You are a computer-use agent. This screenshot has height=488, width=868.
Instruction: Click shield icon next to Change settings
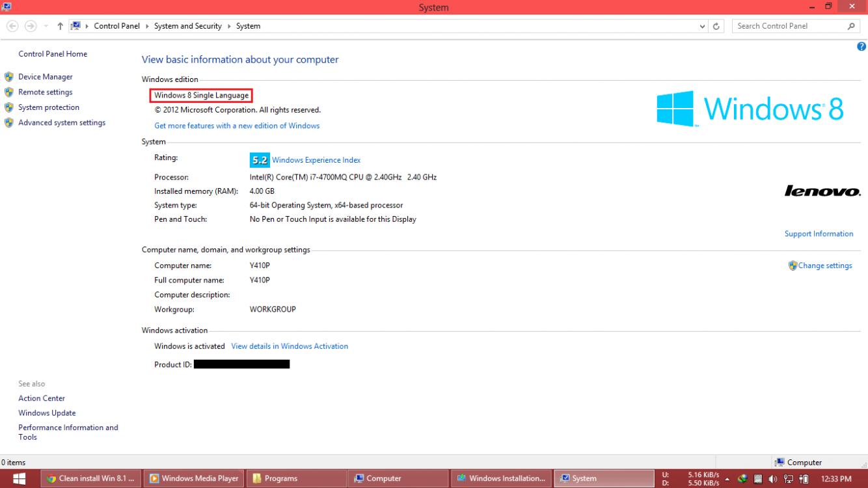coord(793,265)
